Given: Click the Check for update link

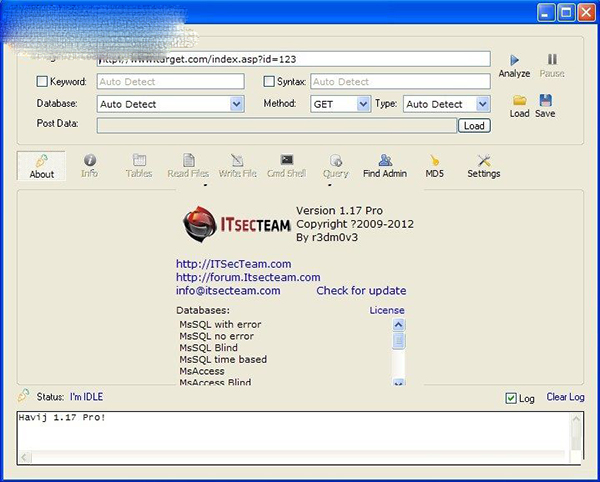Looking at the screenshot, I should [361, 291].
